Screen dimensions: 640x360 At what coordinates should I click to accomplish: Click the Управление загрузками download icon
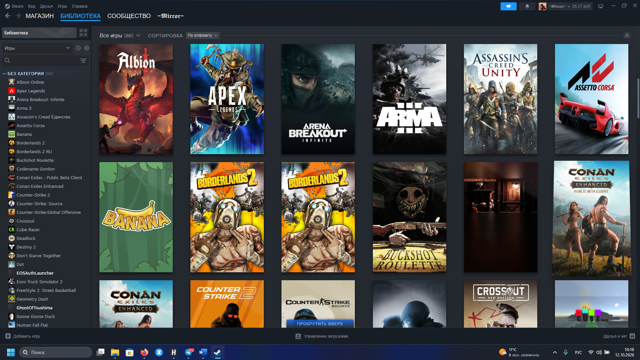point(298,336)
